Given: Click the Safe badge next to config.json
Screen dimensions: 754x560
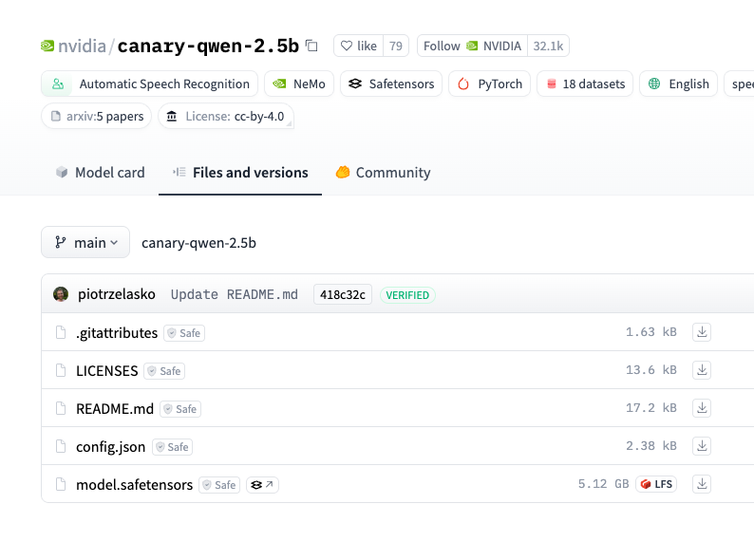Looking at the screenshot, I should (x=173, y=447).
